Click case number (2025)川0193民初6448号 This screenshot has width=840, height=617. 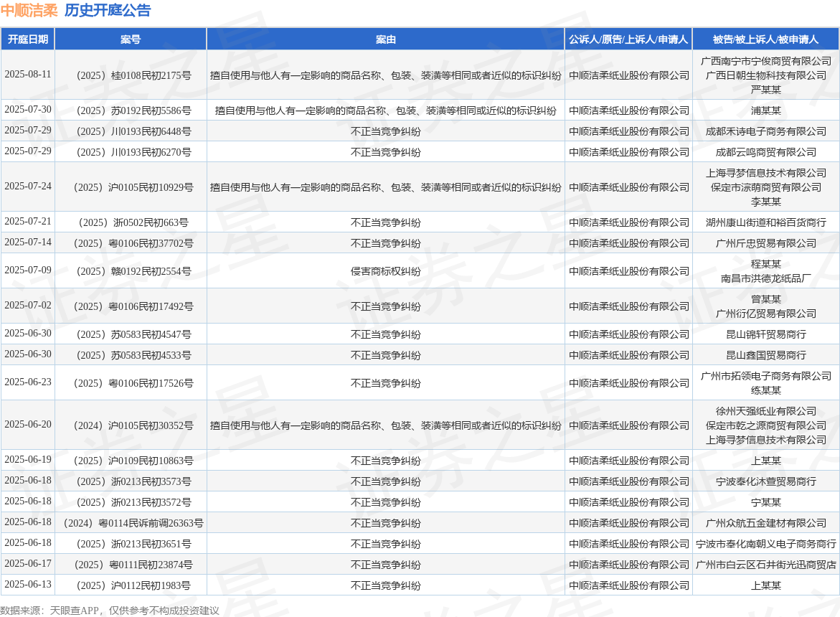pos(131,131)
